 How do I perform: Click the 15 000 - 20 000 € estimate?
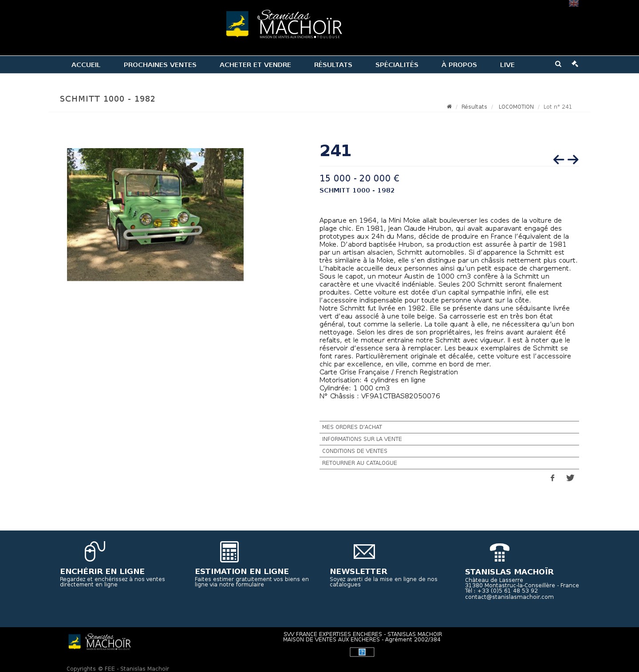click(359, 178)
